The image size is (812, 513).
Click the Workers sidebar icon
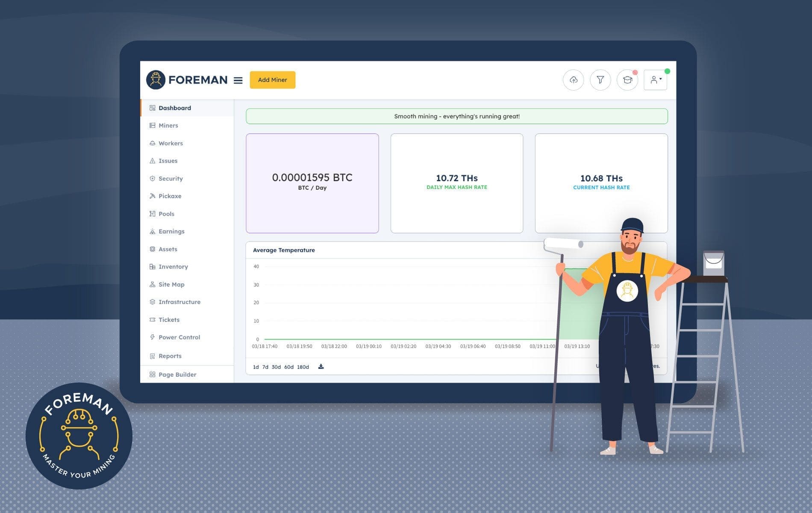coord(152,143)
